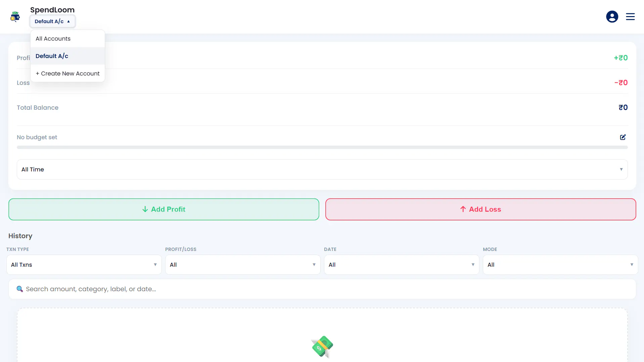
Task: Choose Default A/c in the account menu
Action: 67,56
